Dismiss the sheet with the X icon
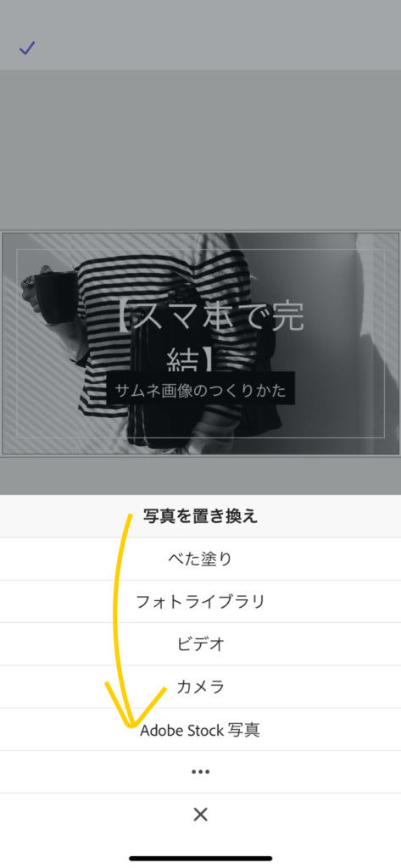 [x=200, y=814]
